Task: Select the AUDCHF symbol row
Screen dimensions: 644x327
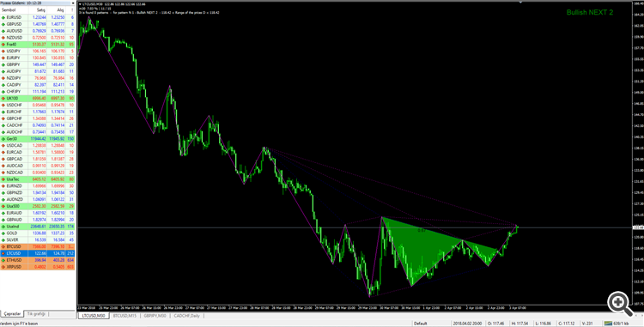Action: 38,132
